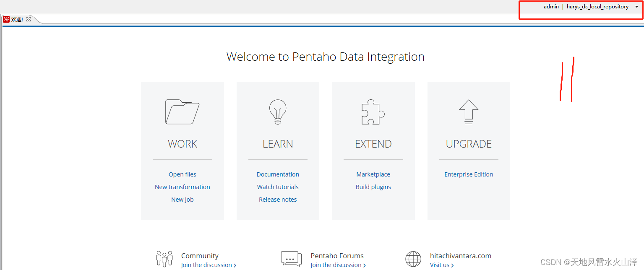This screenshot has width=644, height=270.
Task: Click the admin user label
Action: (x=551, y=7)
